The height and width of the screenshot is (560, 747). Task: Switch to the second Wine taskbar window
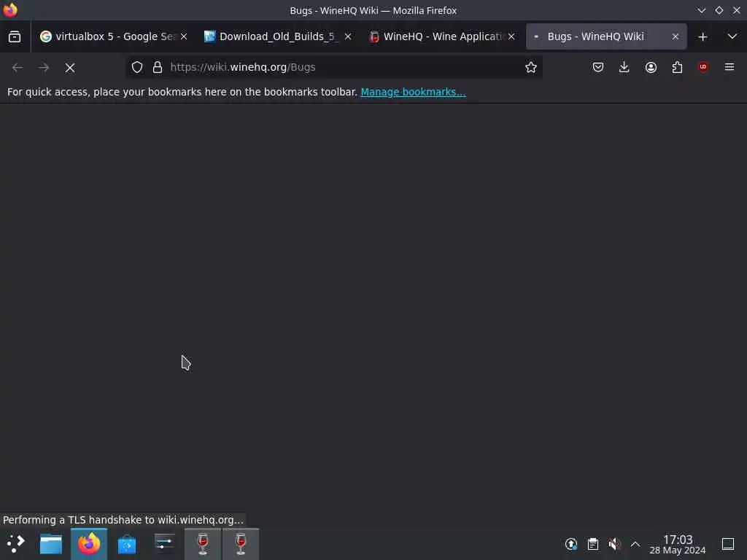point(241,544)
